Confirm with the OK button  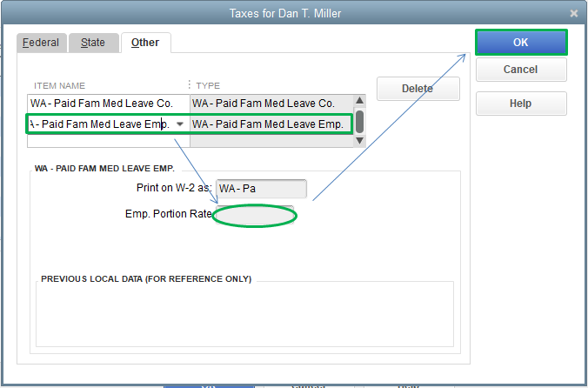coord(521,43)
